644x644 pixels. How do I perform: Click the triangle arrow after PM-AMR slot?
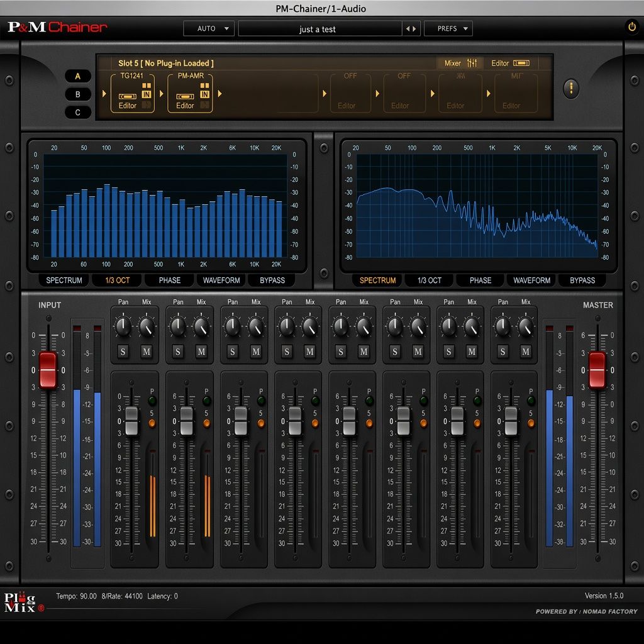219,94
